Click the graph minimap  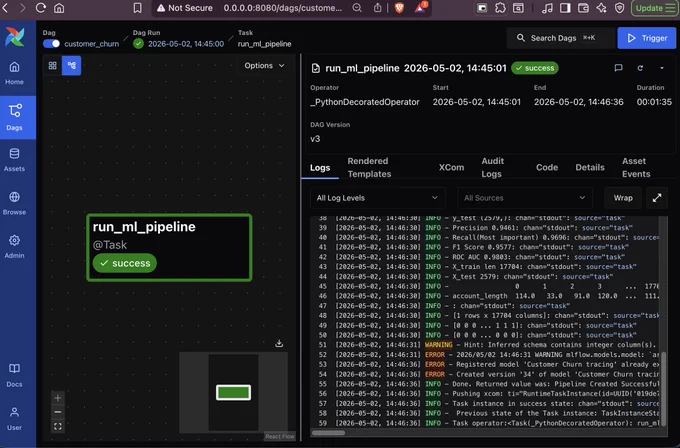pos(233,392)
